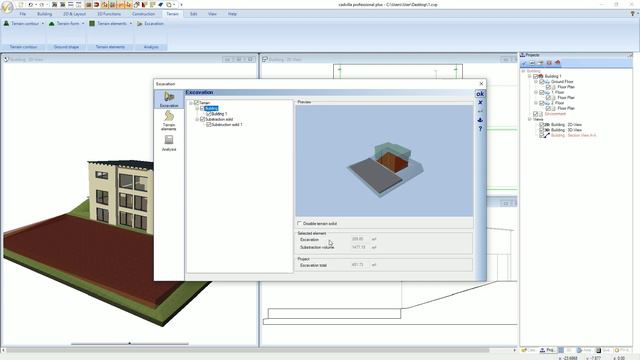Switch to the 2D & Layout tab
Screen dimensions: 640x360
(74, 14)
